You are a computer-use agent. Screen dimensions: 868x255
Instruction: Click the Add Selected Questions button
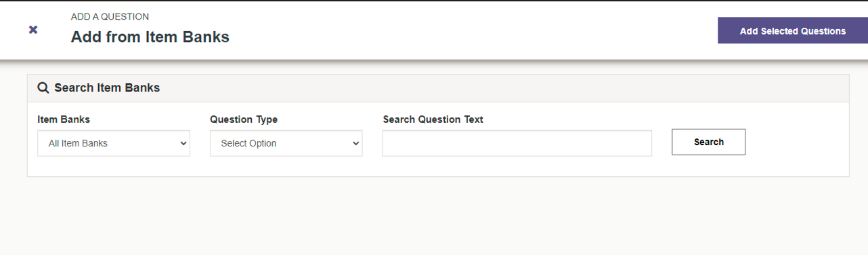click(793, 31)
